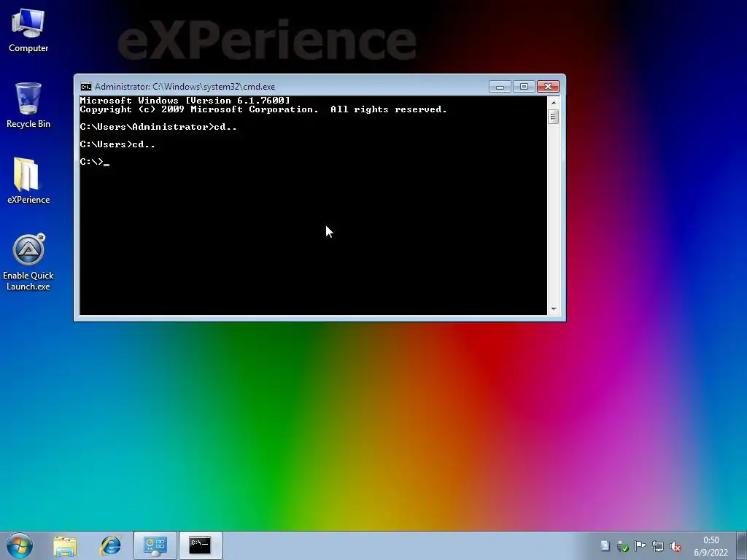Image resolution: width=747 pixels, height=560 pixels.
Task: Click the cmd.exe taskbar button
Action: (200, 545)
